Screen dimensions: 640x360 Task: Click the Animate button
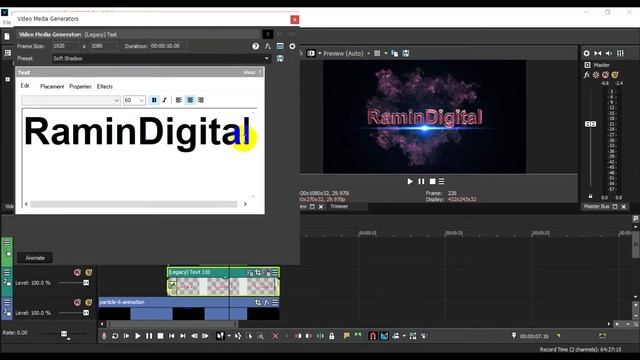[35, 258]
